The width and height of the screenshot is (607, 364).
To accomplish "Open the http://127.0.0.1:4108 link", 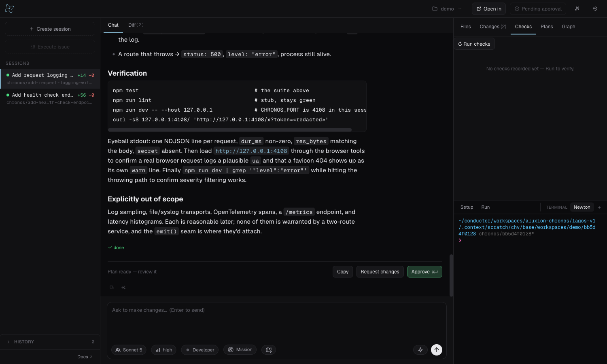I will [x=251, y=151].
